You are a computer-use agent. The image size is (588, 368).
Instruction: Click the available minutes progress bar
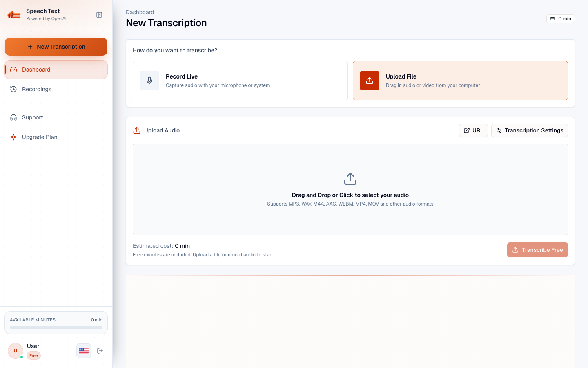56,328
